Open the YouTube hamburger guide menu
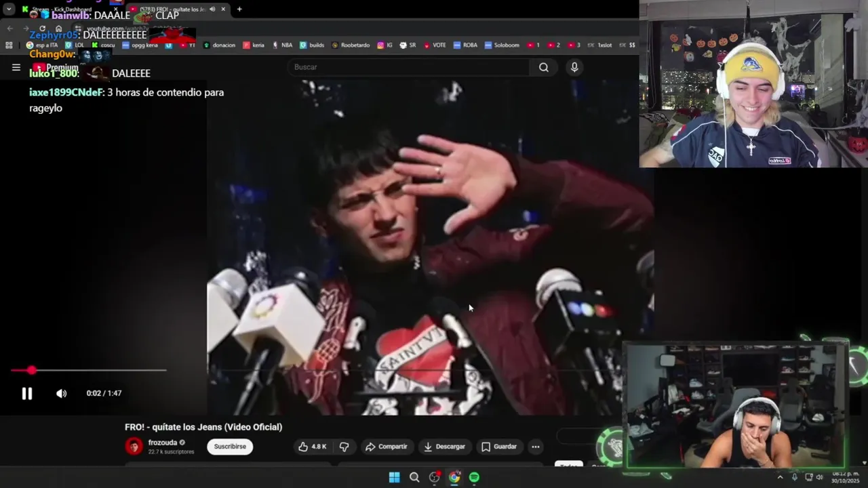 point(16,67)
